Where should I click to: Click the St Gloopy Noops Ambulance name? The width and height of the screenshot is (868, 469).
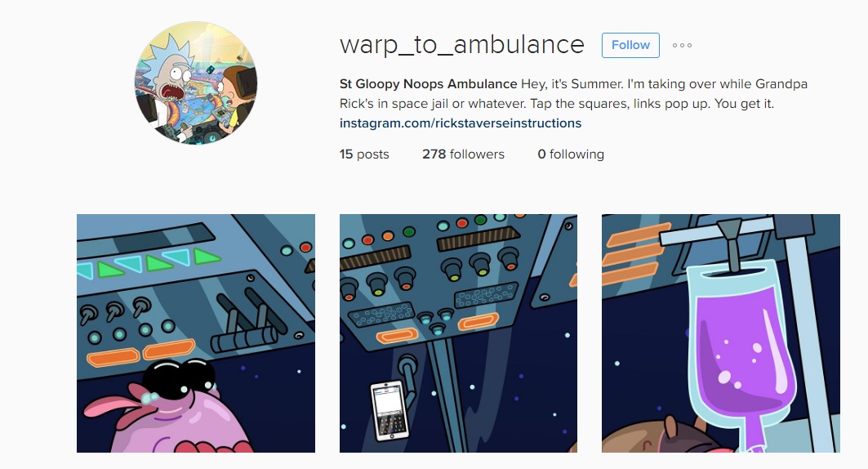tap(428, 84)
